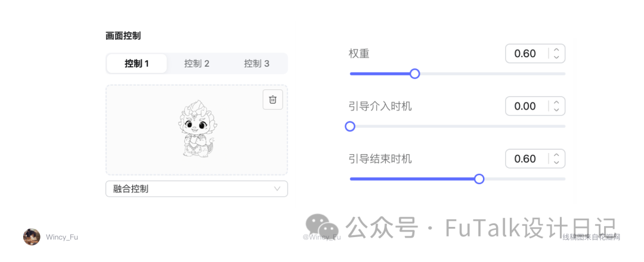Decrease 引导介入时机 value using down arrow
This screenshot has height=262, width=644.
[556, 110]
